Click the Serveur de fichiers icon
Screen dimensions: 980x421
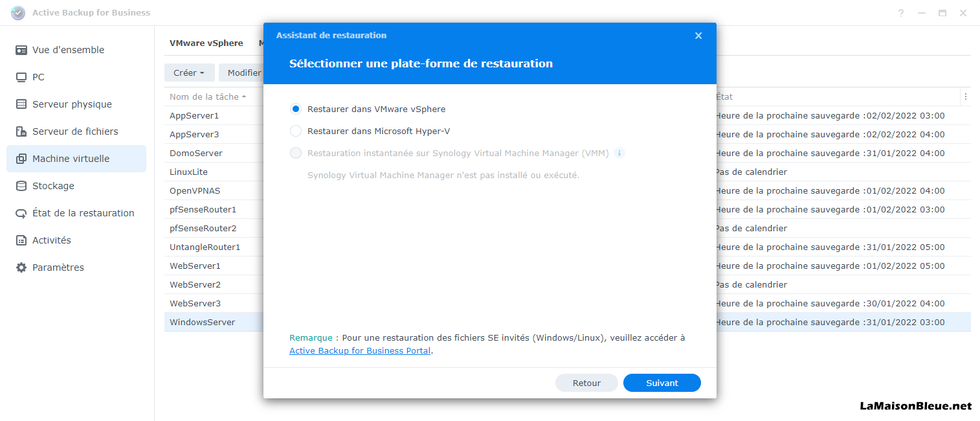(x=21, y=131)
